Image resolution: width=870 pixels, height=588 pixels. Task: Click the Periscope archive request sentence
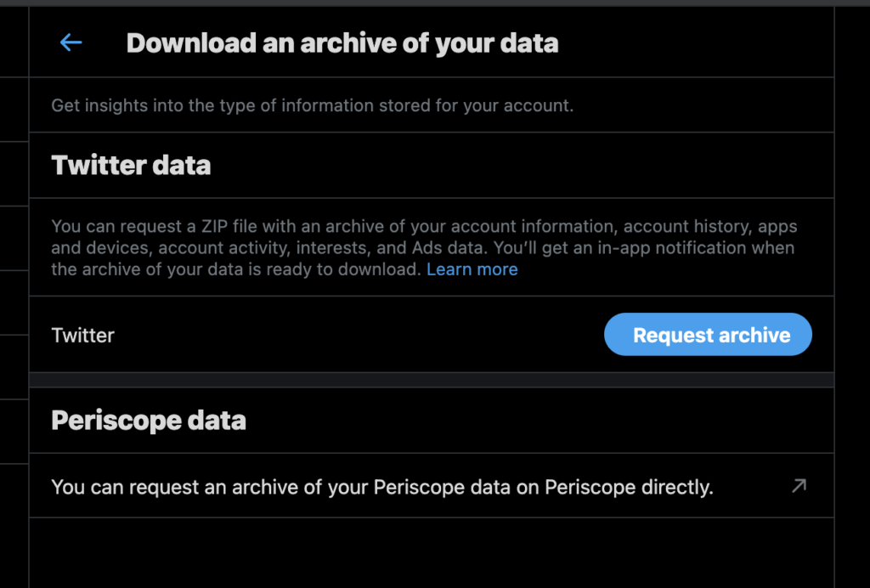(382, 487)
